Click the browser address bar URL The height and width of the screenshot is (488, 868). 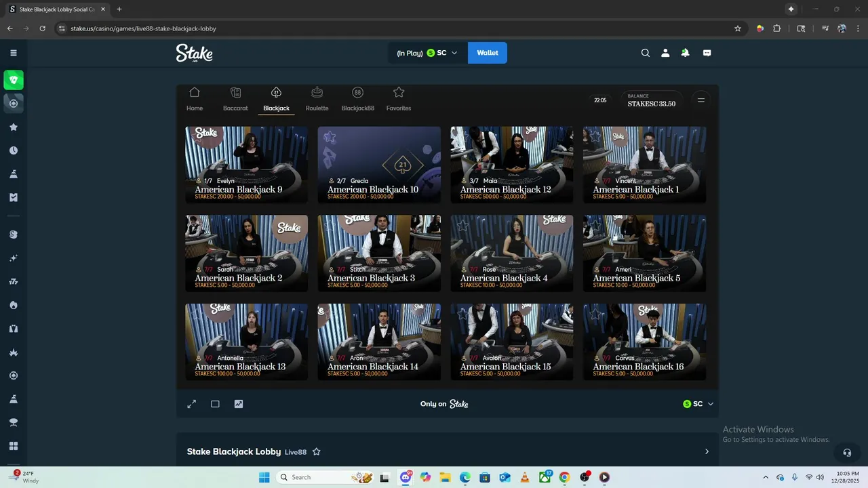click(x=143, y=28)
